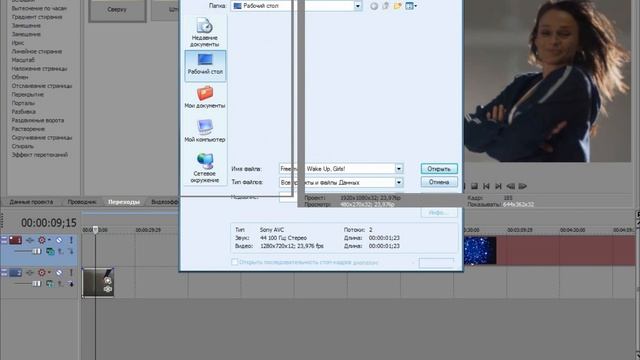This screenshot has height=360, width=640.
Task: Open Сетевое окружение location
Action: pyautogui.click(x=205, y=168)
